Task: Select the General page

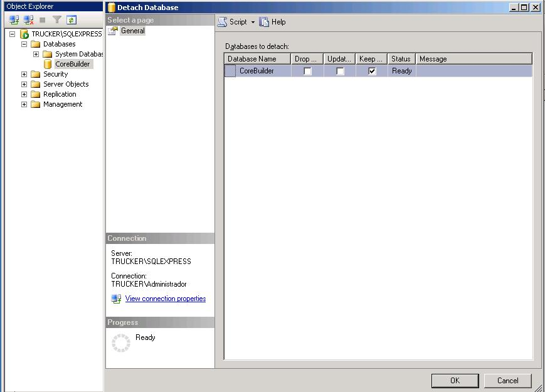Action: (x=133, y=31)
